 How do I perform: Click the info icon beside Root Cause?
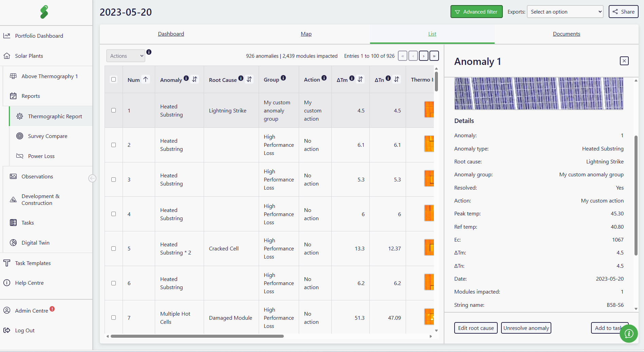(241, 78)
